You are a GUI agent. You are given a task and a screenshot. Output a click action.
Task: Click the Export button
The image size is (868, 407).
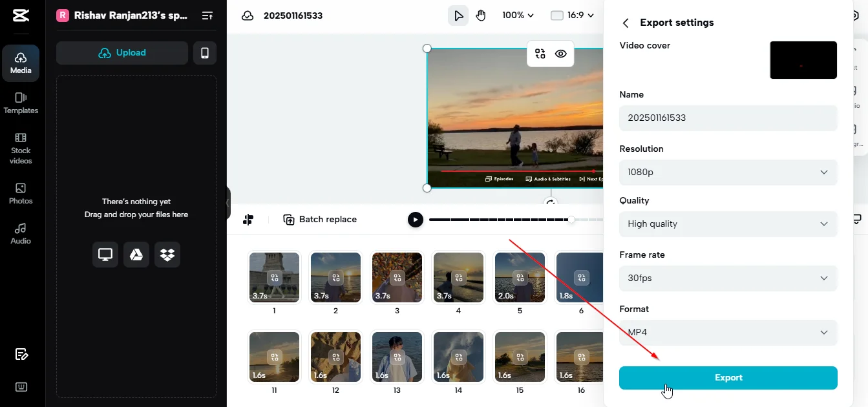728,377
